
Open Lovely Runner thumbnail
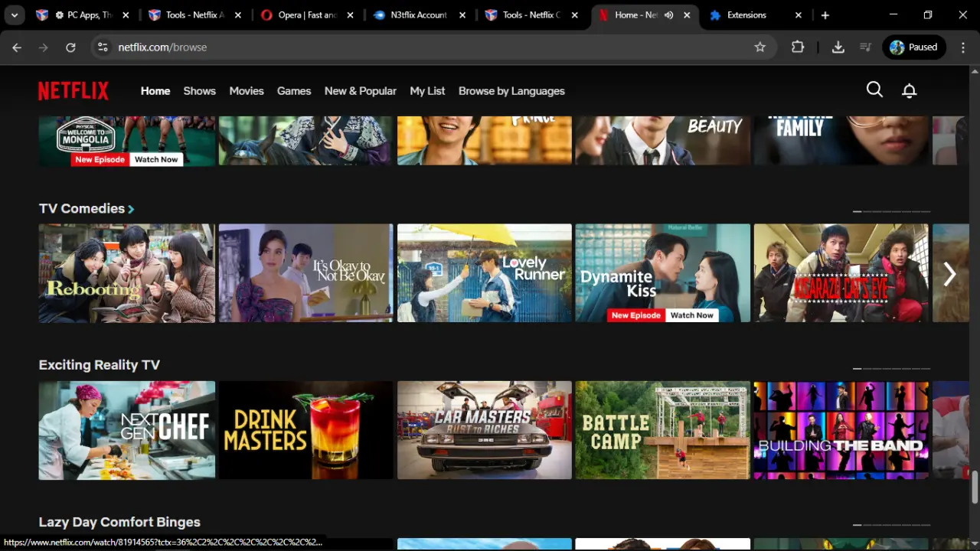click(x=485, y=273)
